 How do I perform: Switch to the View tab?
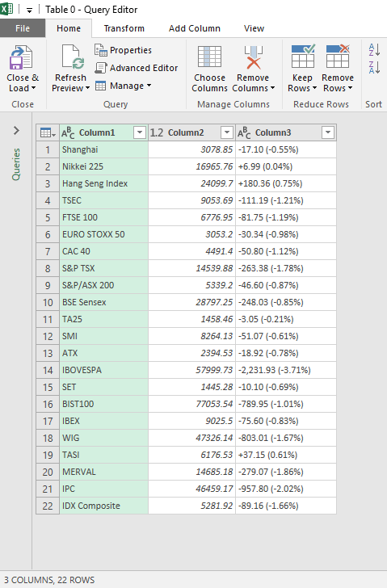(x=254, y=28)
